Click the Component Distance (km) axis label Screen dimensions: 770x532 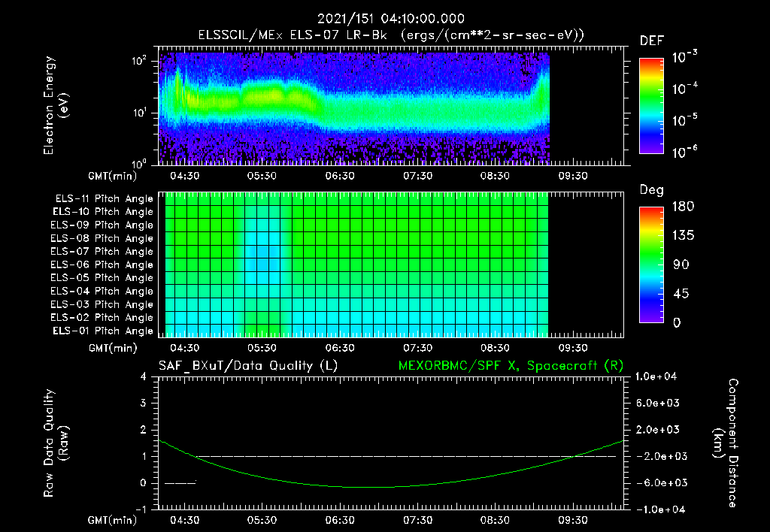click(726, 443)
